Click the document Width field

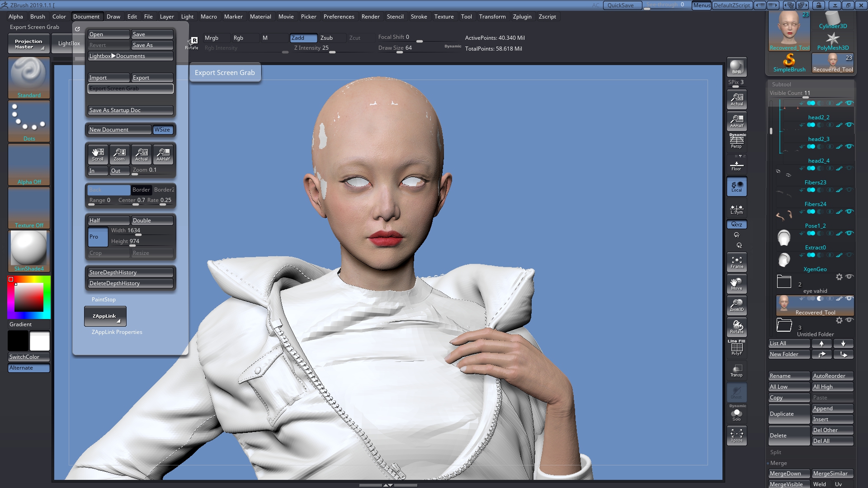(x=142, y=231)
